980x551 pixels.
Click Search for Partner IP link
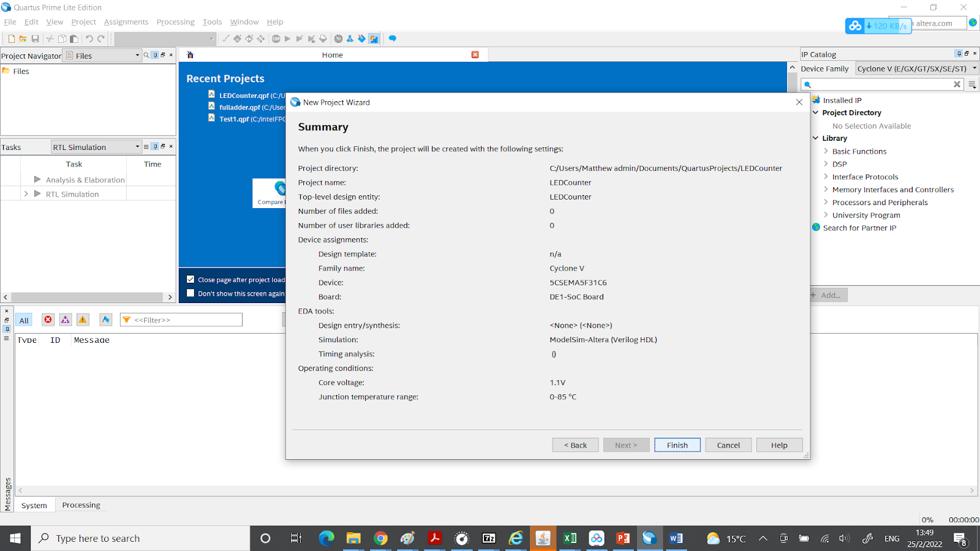pyautogui.click(x=859, y=228)
